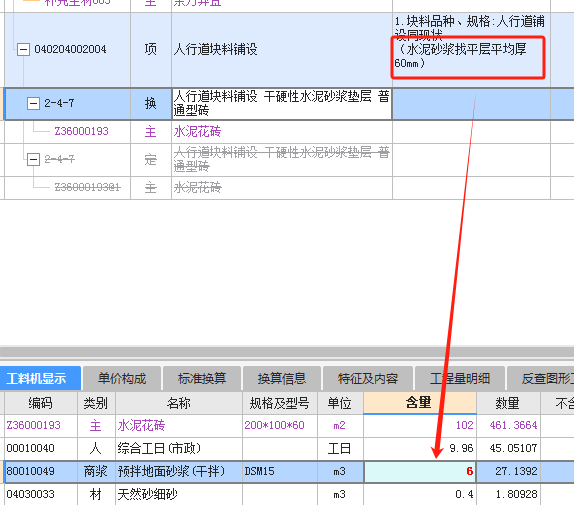Open the 单价构成 tab
This screenshot has height=505, width=574.
pos(122,378)
